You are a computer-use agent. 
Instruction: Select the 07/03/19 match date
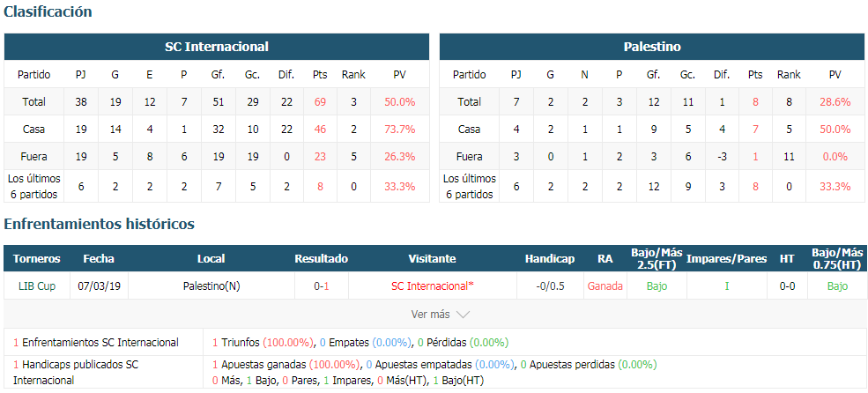(x=99, y=286)
